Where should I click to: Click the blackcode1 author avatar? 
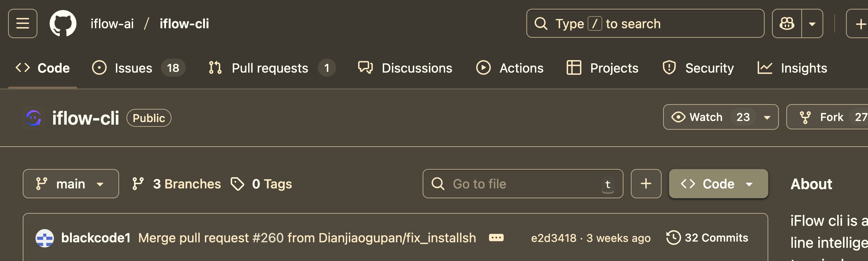point(45,238)
